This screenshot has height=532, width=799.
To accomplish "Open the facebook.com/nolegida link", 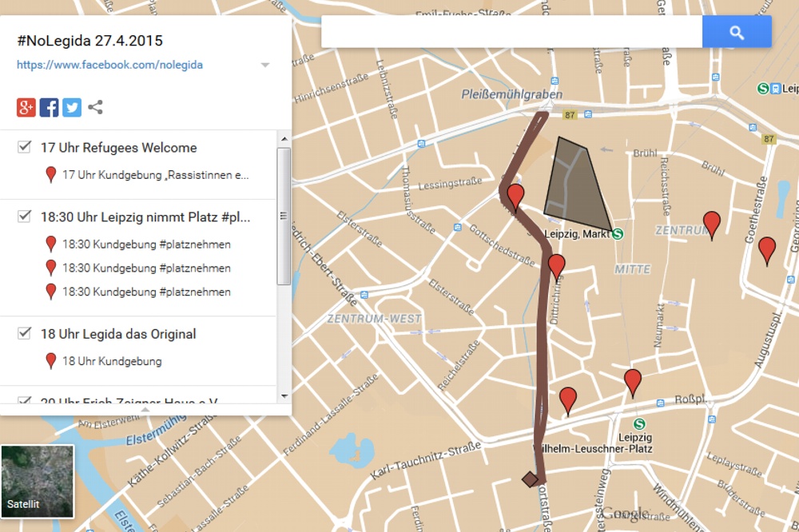I will [x=109, y=65].
